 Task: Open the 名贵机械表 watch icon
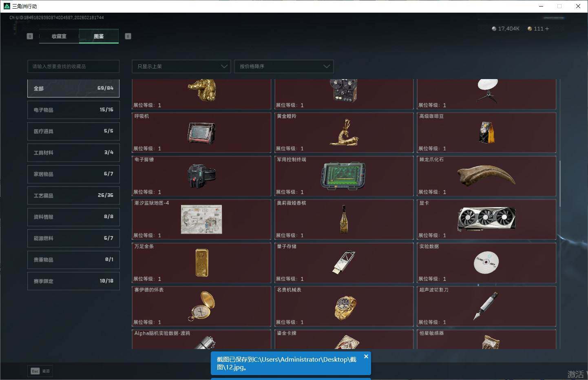345,308
